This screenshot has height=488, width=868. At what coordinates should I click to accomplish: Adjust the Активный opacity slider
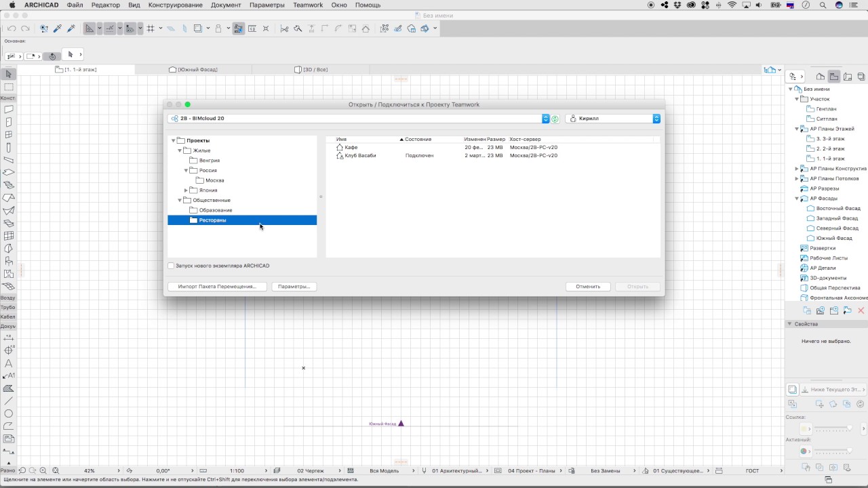(833, 451)
